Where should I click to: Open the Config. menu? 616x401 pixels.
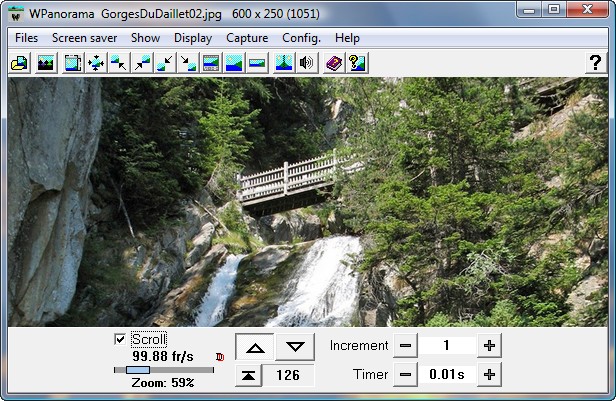pos(301,38)
